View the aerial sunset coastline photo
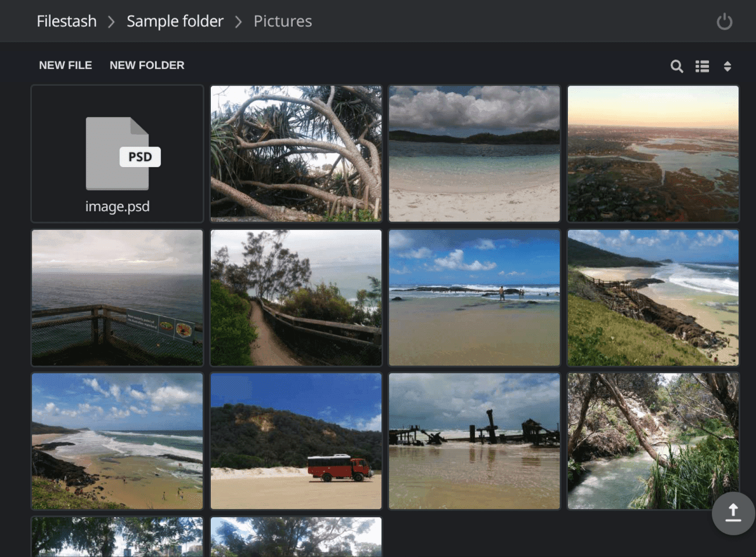Image resolution: width=756 pixels, height=557 pixels. (653, 154)
